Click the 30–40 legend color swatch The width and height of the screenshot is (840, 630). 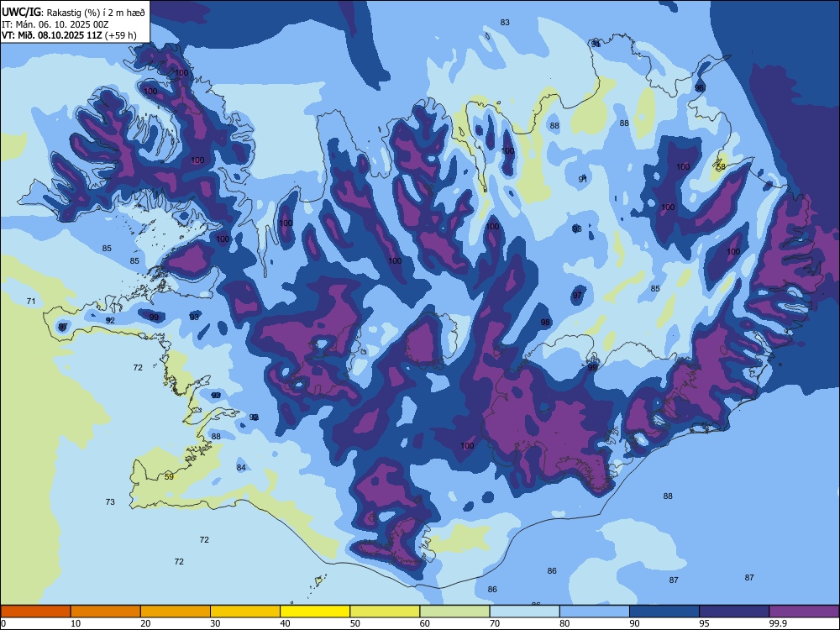pyautogui.click(x=245, y=612)
